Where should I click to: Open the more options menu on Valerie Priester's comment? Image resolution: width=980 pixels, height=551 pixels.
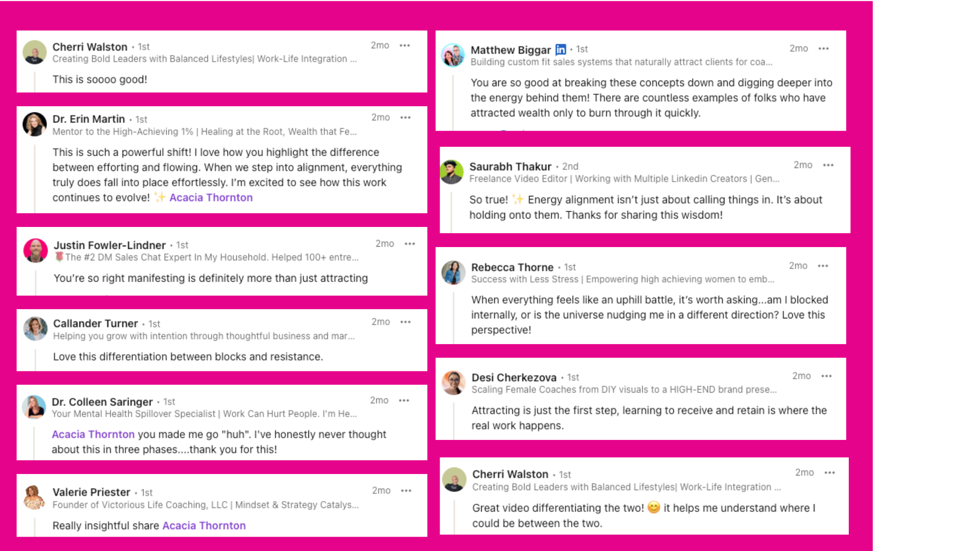coord(406,491)
